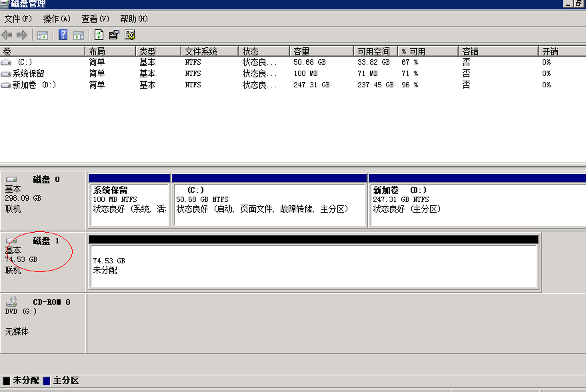586x392 pixels.
Task: Sort by the 状态 column header
Action: tap(264, 51)
